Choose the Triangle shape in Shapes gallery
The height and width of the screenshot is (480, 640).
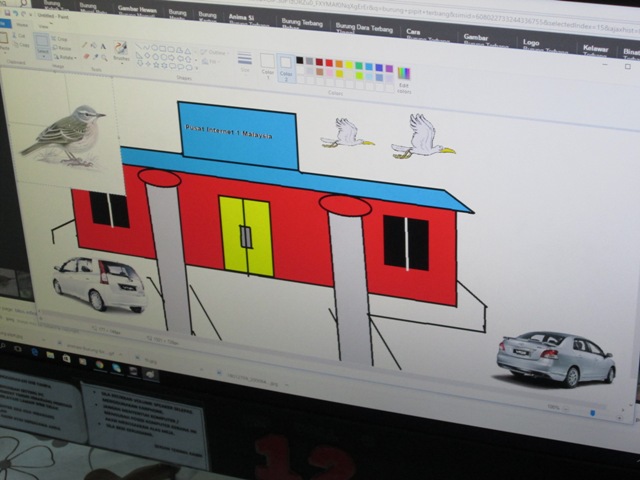click(x=187, y=51)
